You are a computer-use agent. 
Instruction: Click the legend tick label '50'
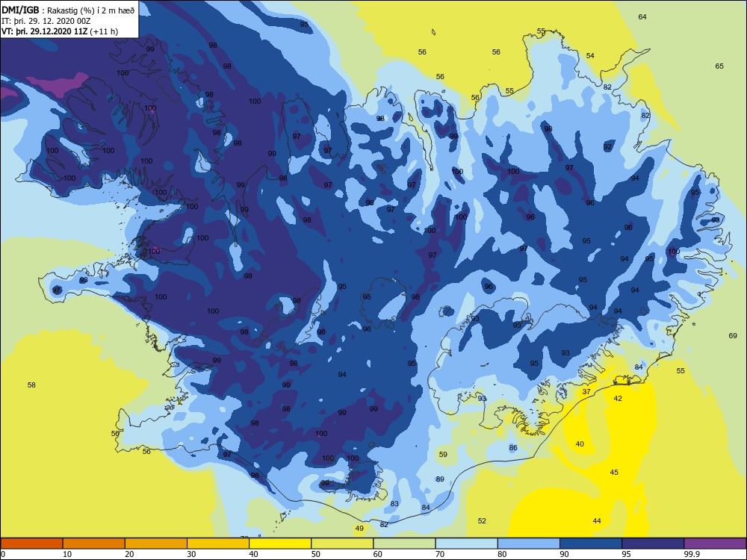click(316, 554)
